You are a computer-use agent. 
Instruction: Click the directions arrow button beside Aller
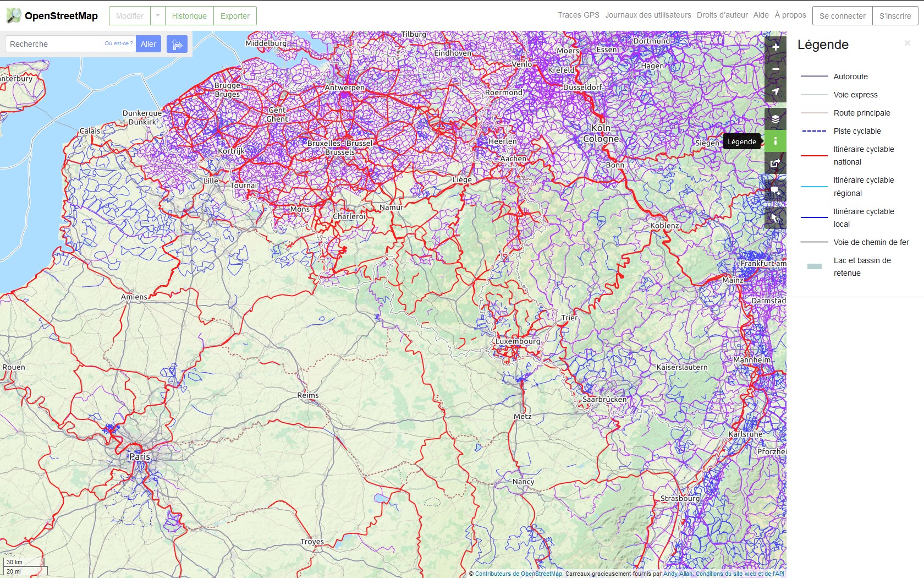click(x=177, y=44)
